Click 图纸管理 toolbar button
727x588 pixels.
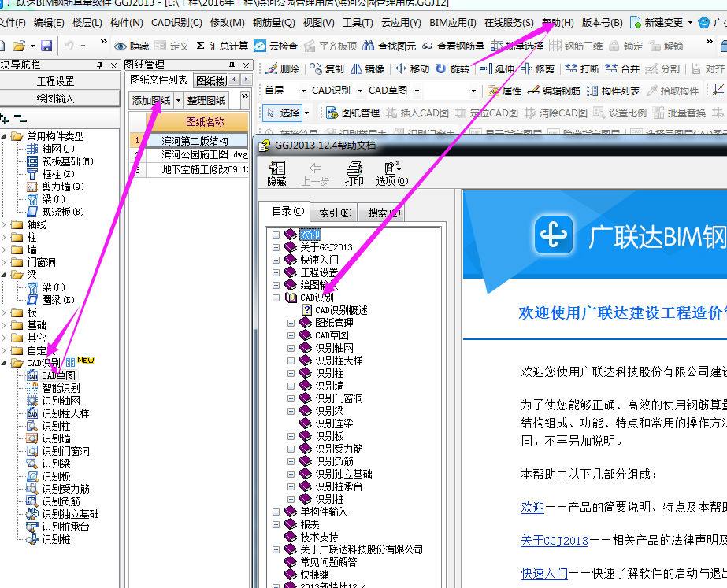[x=353, y=113]
